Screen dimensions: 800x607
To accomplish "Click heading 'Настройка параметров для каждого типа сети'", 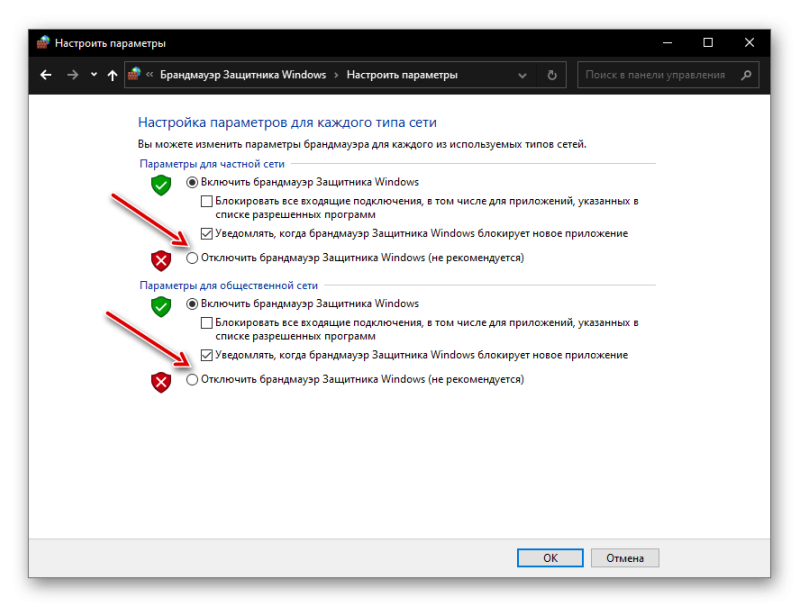I will [x=287, y=122].
